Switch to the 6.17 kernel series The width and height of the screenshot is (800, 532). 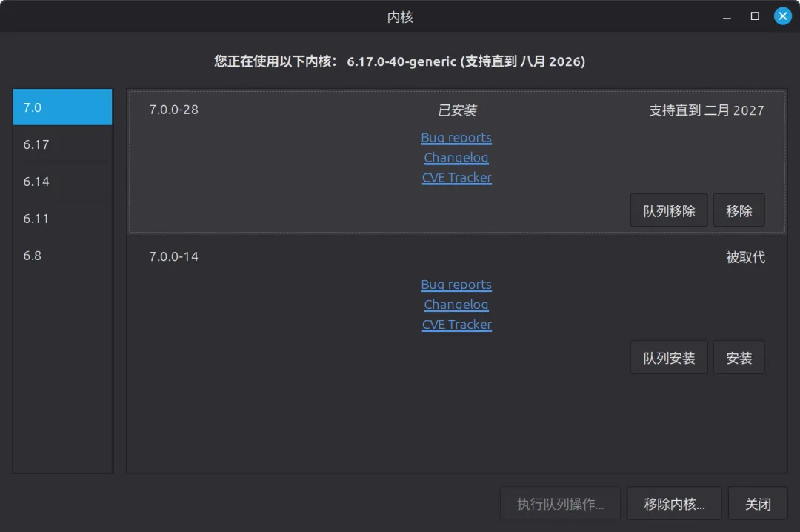coord(62,144)
